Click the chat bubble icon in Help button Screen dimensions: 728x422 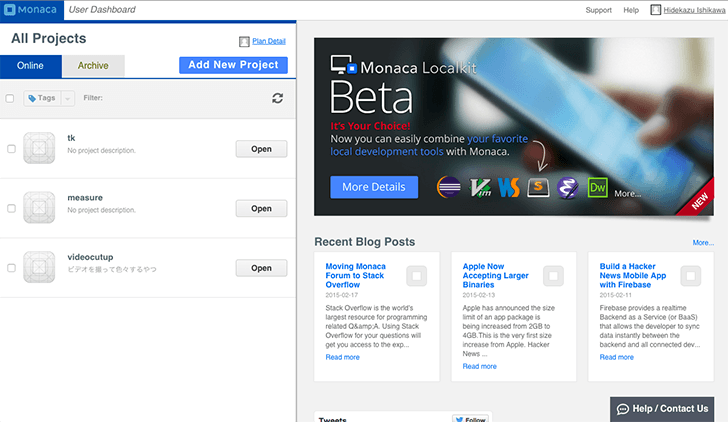coord(623,409)
